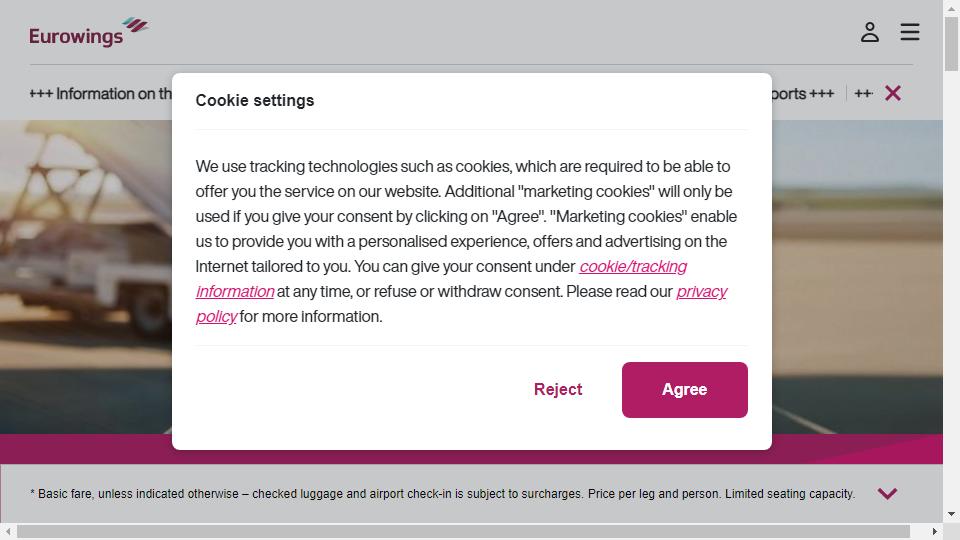Click the basic fare footnote text
Viewport: 960px width, 540px height.
click(442, 493)
